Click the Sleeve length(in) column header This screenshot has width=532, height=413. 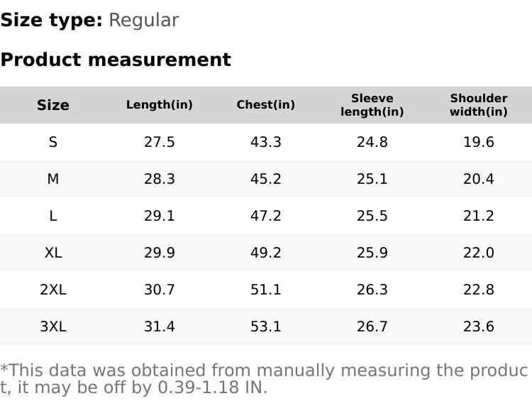click(x=372, y=105)
